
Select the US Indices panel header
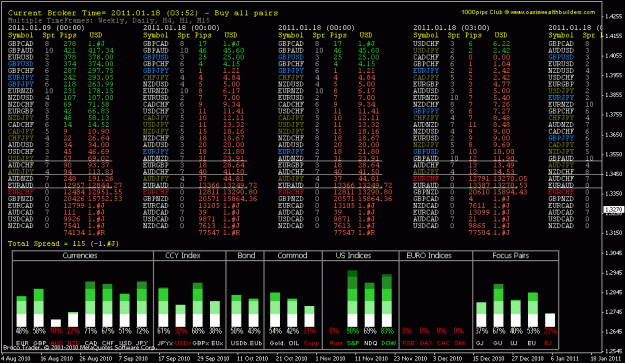pyautogui.click(x=353, y=255)
